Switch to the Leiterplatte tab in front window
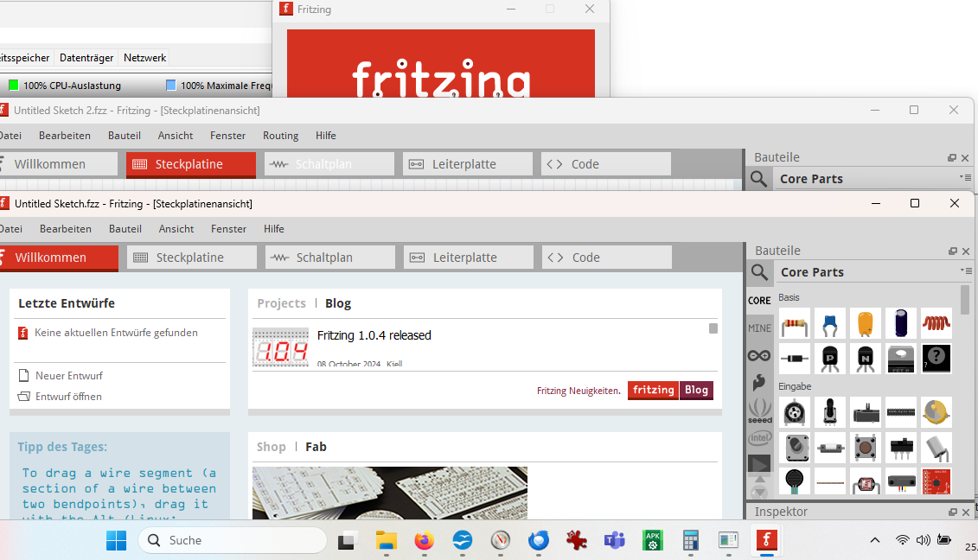 (x=469, y=258)
